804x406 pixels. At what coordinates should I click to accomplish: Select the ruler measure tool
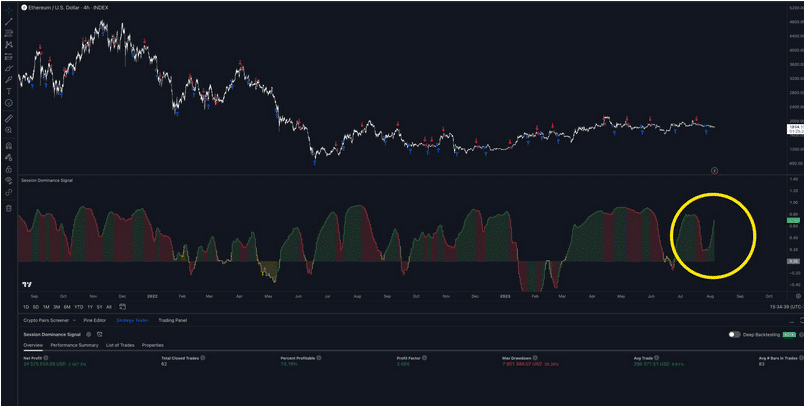(9, 118)
